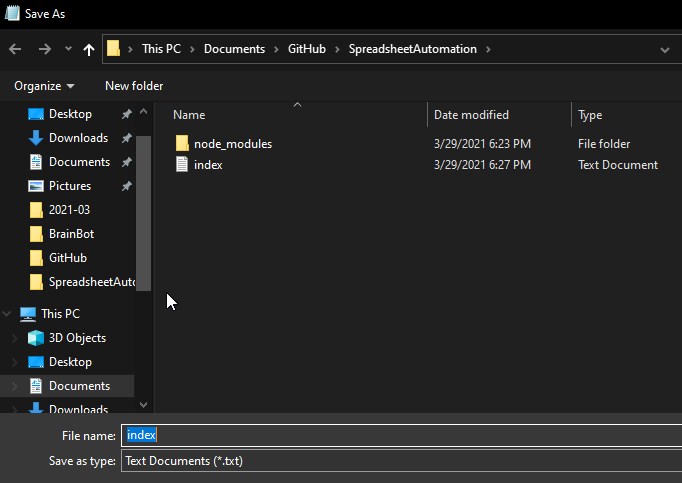The width and height of the screenshot is (682, 483).
Task: Create a New folder
Action: 134,86
